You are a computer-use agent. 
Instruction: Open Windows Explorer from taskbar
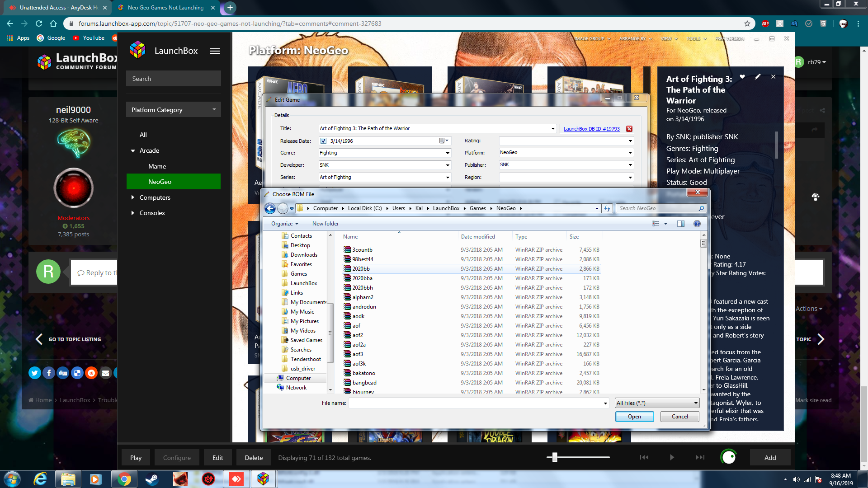point(68,479)
